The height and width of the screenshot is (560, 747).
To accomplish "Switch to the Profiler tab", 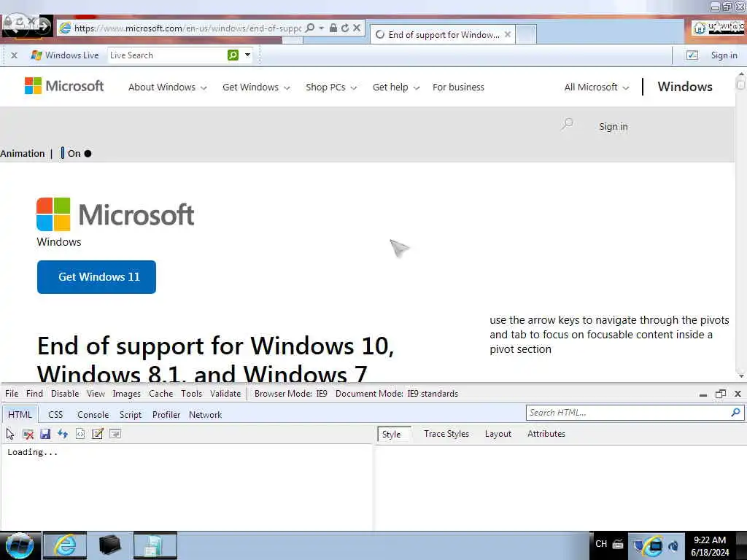I will 166,415.
